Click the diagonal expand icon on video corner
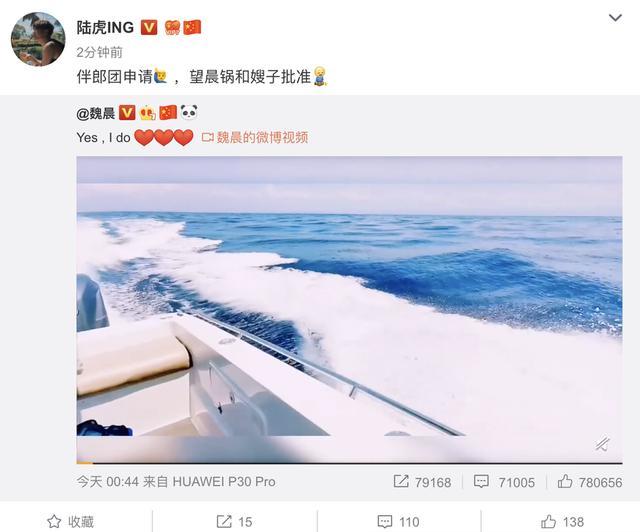 tap(602, 443)
